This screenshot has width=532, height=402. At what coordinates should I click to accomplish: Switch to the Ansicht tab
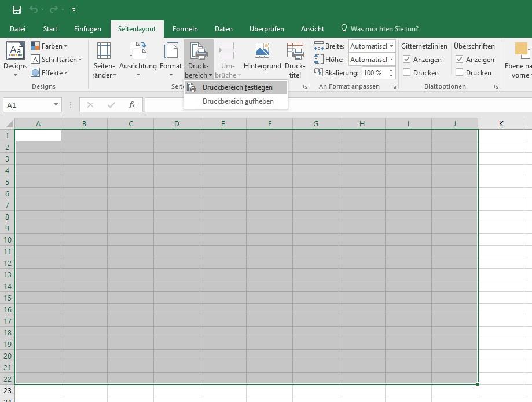[x=313, y=29]
